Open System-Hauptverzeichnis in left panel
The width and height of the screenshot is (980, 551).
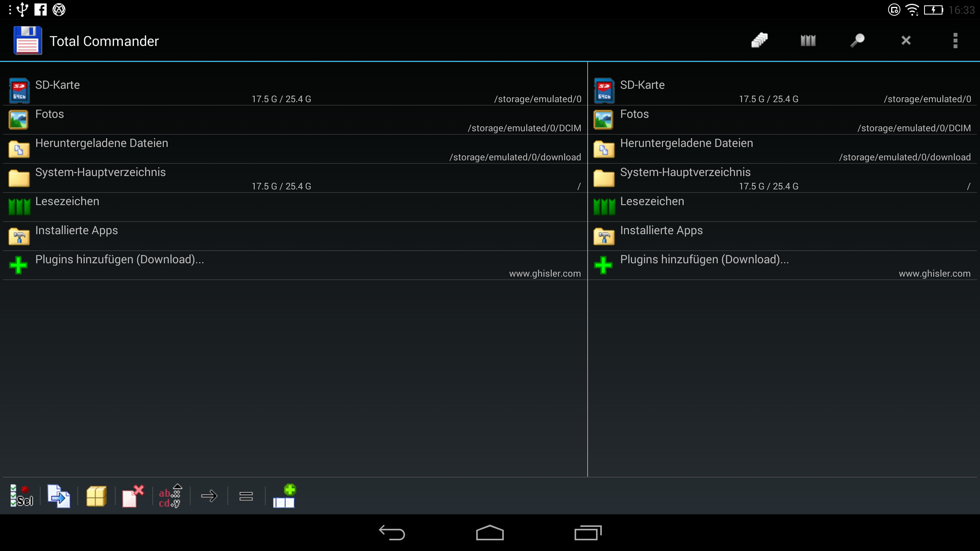295,178
